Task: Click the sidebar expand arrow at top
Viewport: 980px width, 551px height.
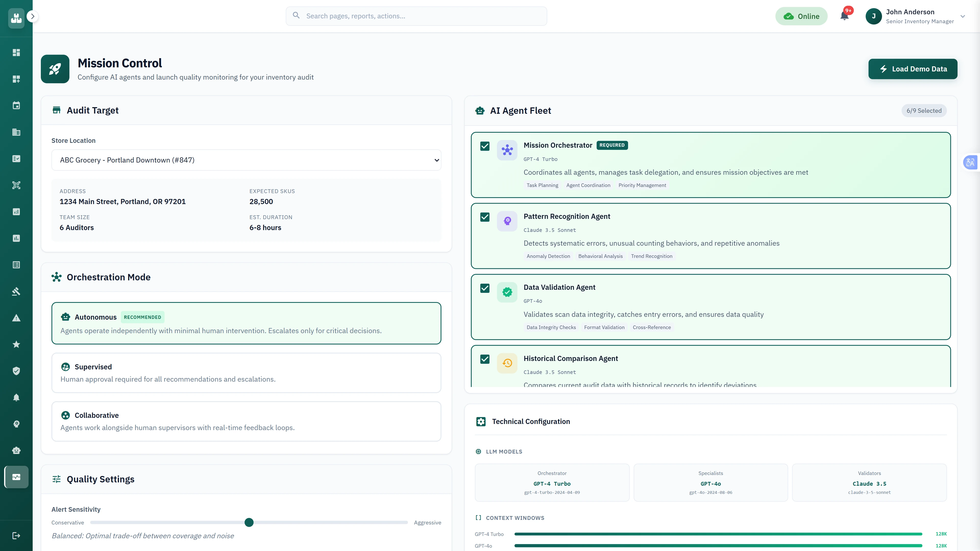Action: pos(33,16)
